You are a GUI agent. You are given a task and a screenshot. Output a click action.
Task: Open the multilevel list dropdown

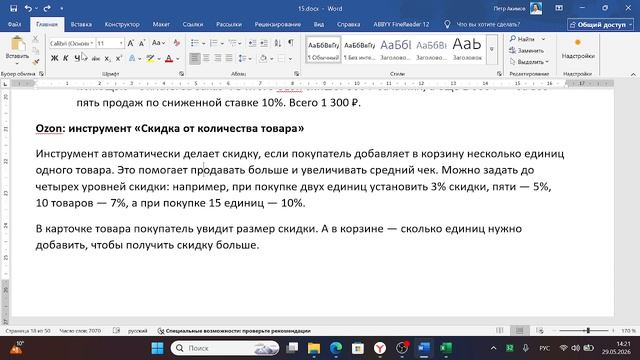pyautogui.click(x=240, y=43)
